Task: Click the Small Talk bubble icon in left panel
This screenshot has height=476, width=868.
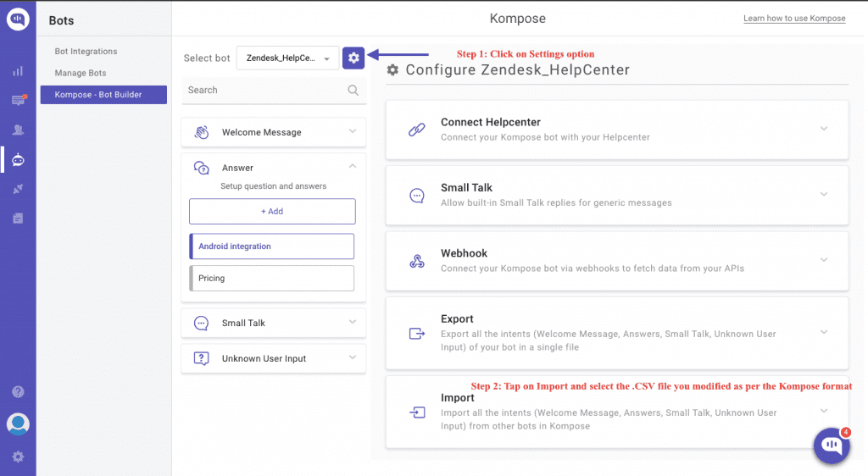Action: pos(202,323)
